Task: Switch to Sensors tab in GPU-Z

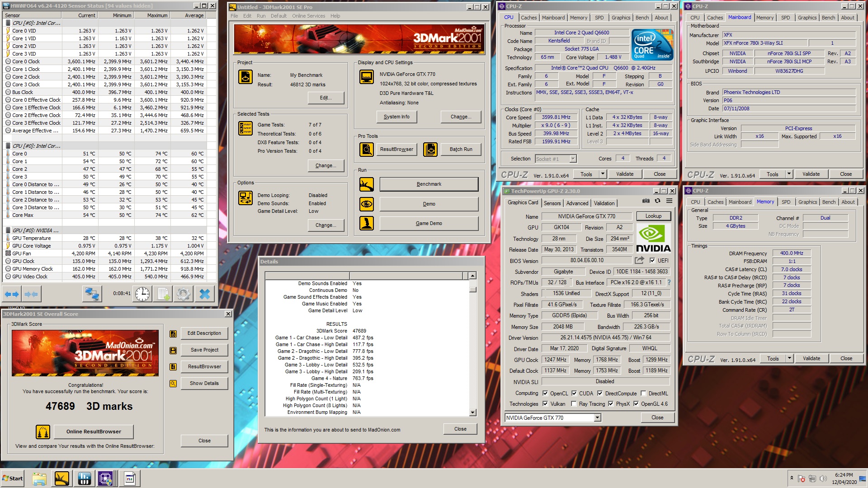Action: point(552,203)
